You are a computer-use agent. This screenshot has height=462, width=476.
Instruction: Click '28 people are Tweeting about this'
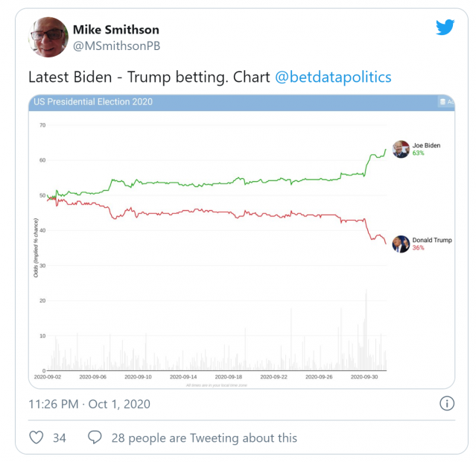point(204,438)
